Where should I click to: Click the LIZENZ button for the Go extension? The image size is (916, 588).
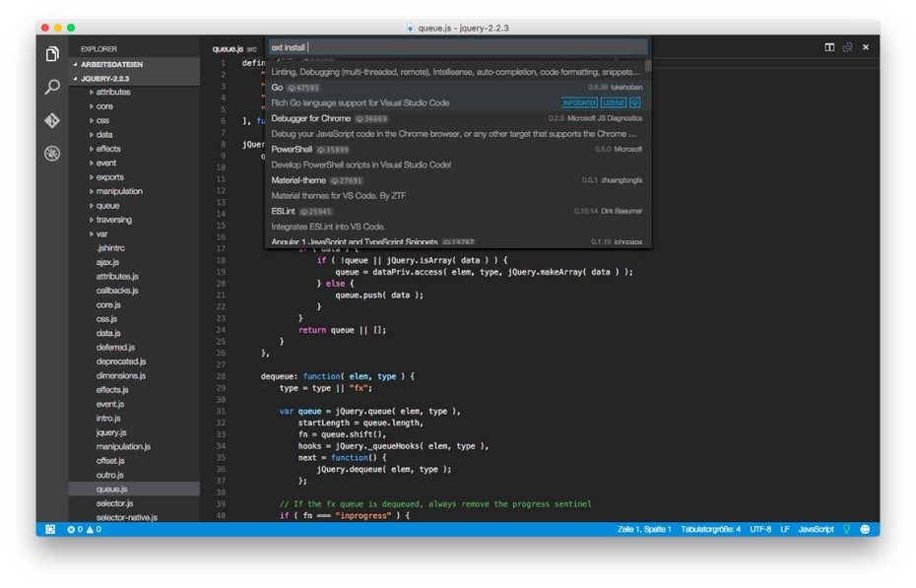614,102
